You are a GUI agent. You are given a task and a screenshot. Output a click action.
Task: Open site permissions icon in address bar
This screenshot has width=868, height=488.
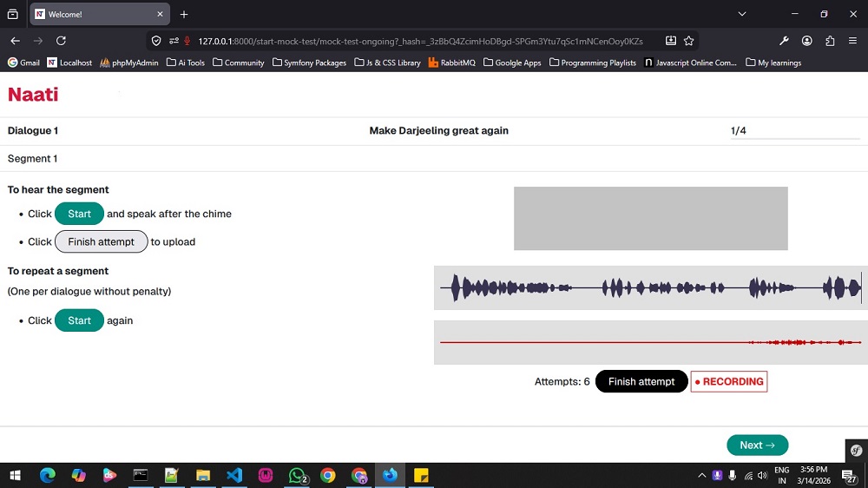tap(174, 41)
